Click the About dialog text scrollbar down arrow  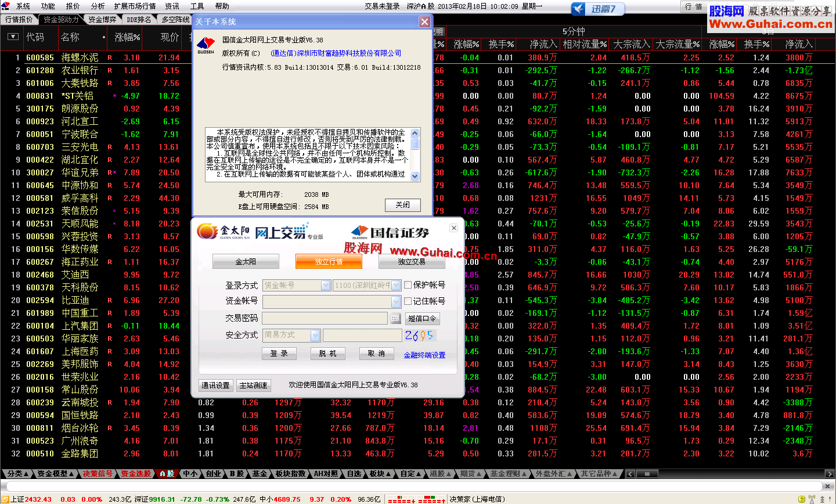(415, 176)
